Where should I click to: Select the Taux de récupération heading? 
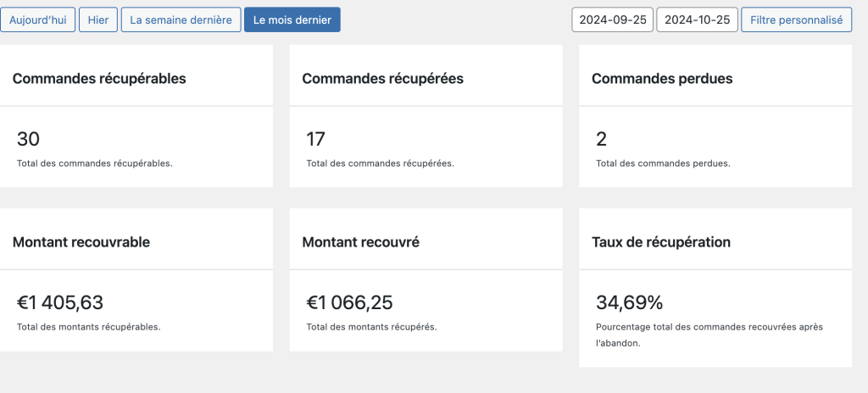click(x=660, y=242)
